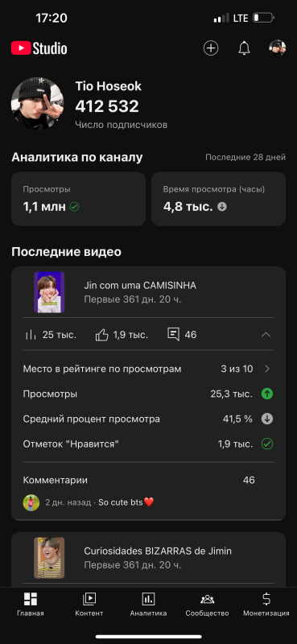297x644 pixels.
Task: Tap the likes thumbs-up icon
Action: tap(102, 335)
